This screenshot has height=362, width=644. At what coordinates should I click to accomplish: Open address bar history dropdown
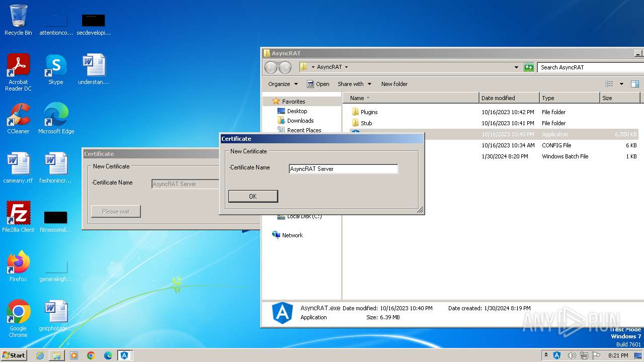click(x=516, y=67)
